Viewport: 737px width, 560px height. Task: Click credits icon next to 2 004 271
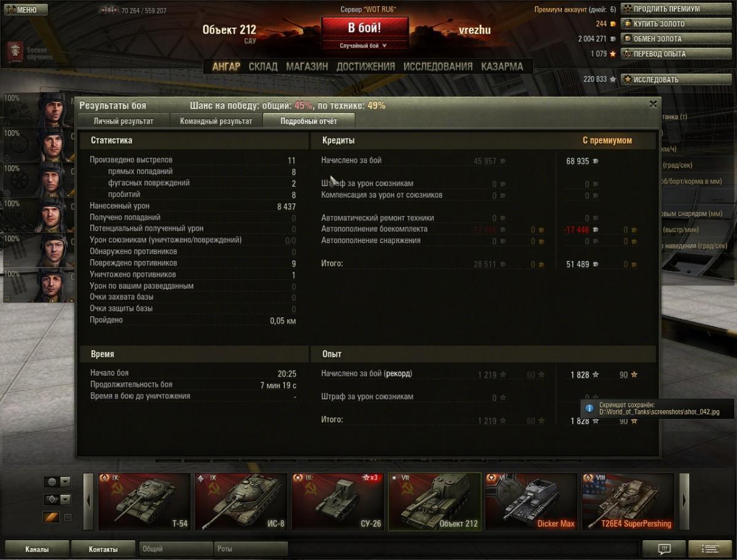pyautogui.click(x=614, y=39)
